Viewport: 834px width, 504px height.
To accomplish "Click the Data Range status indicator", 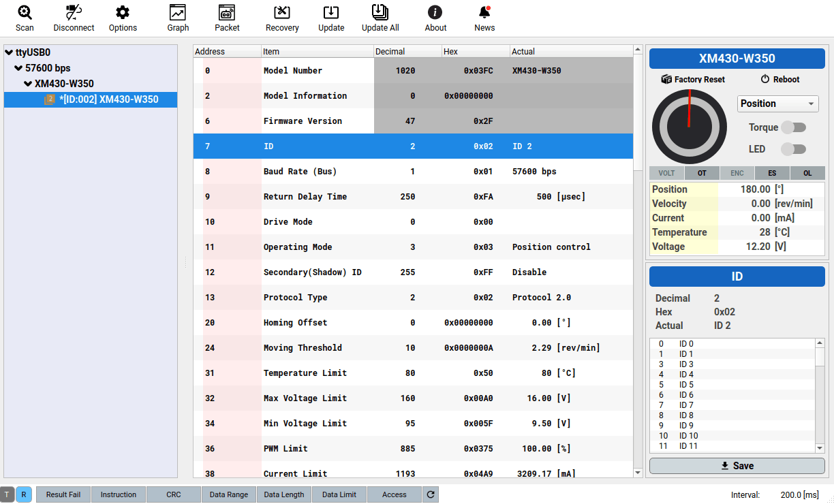I will 229,494.
